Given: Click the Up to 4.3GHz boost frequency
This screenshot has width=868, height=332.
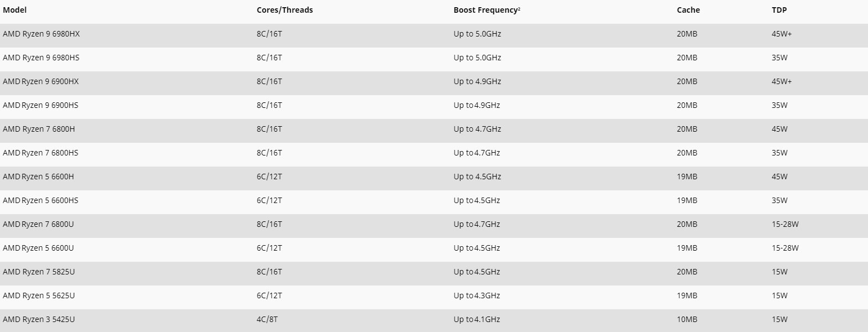Looking at the screenshot, I should (477, 295).
